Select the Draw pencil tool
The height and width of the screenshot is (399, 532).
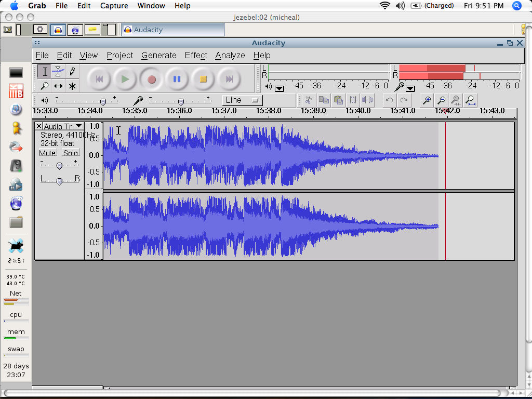(72, 72)
